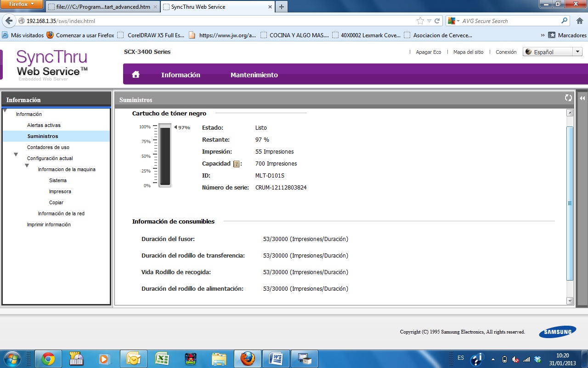Click Conexión login link
Viewport: 588px width, 368px height.
(506, 52)
